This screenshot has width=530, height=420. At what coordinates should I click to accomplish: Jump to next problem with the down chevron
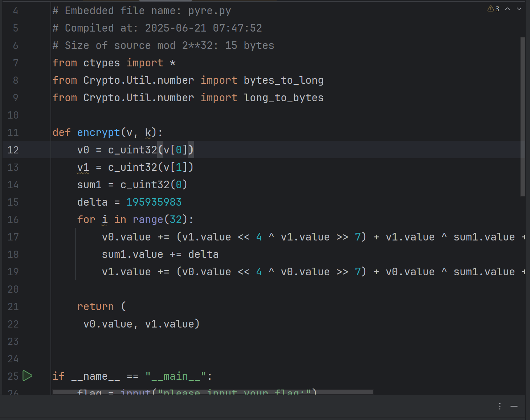(519, 9)
